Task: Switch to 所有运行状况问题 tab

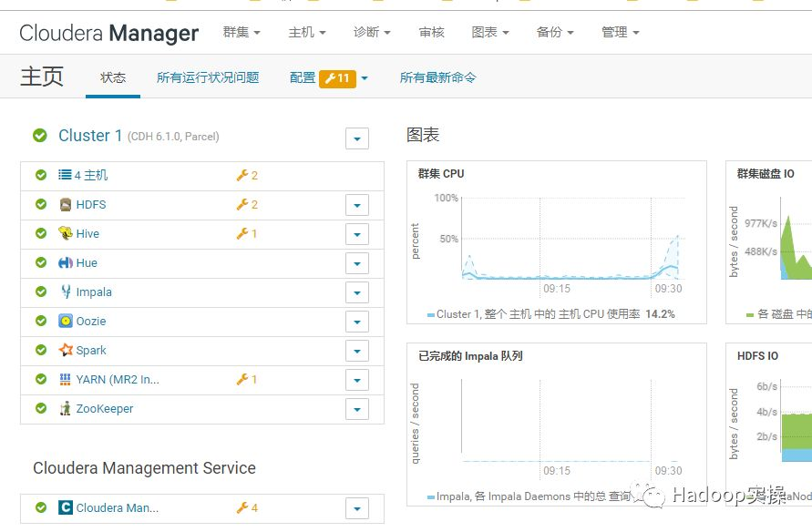Action: [208, 77]
